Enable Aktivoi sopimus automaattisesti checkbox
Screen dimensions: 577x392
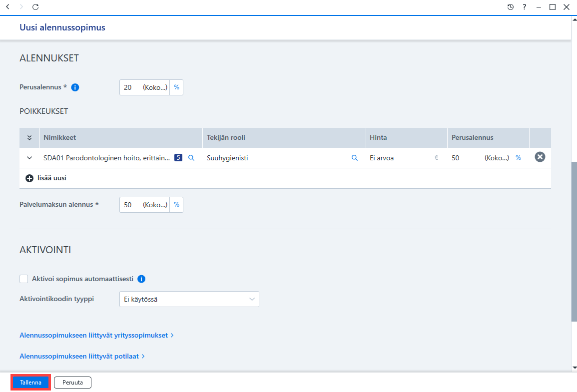click(x=24, y=279)
